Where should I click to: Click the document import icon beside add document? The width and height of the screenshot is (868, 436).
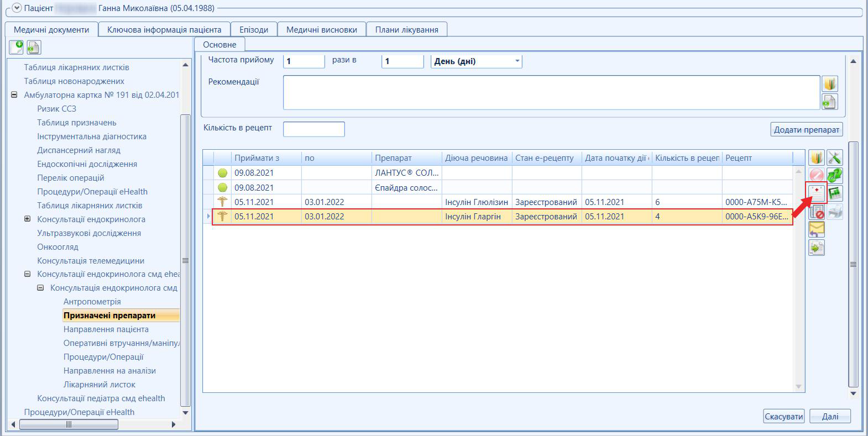(x=34, y=48)
